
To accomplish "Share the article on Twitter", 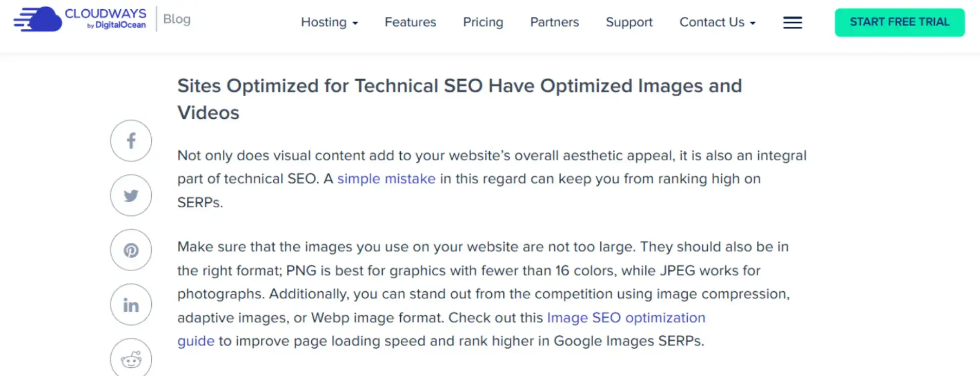I will click(x=131, y=195).
